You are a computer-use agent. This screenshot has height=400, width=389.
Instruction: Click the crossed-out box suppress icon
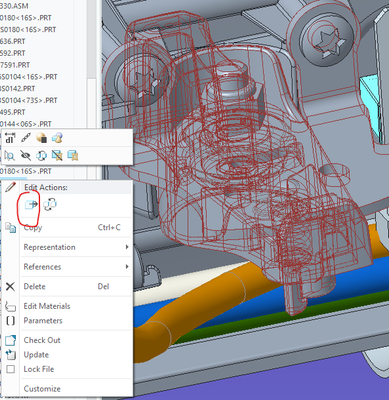click(57, 156)
